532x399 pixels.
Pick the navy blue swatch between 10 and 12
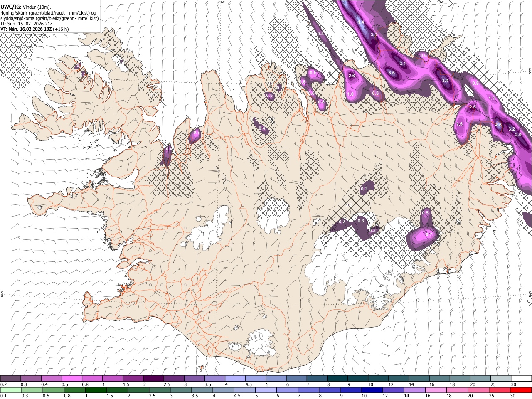point(372,390)
